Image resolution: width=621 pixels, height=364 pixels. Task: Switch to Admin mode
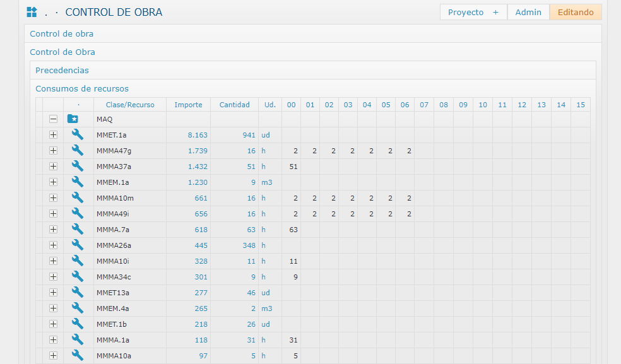click(x=528, y=12)
